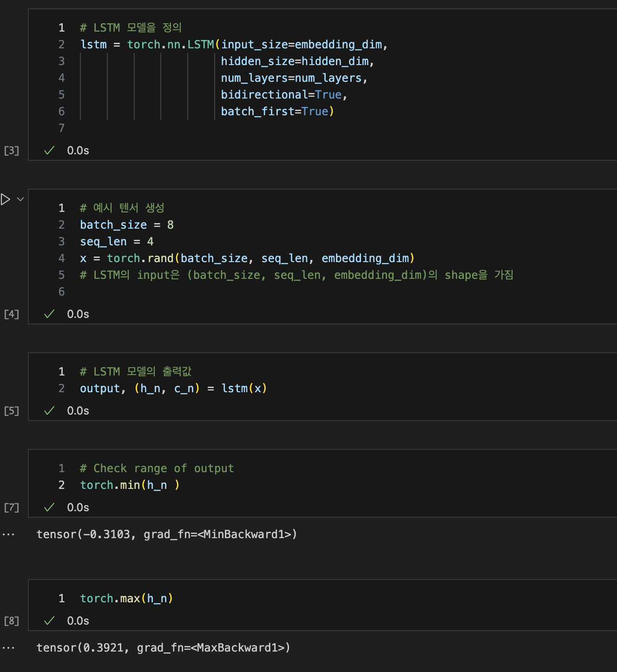
Task: Click execution count [7] label
Action: 12,507
